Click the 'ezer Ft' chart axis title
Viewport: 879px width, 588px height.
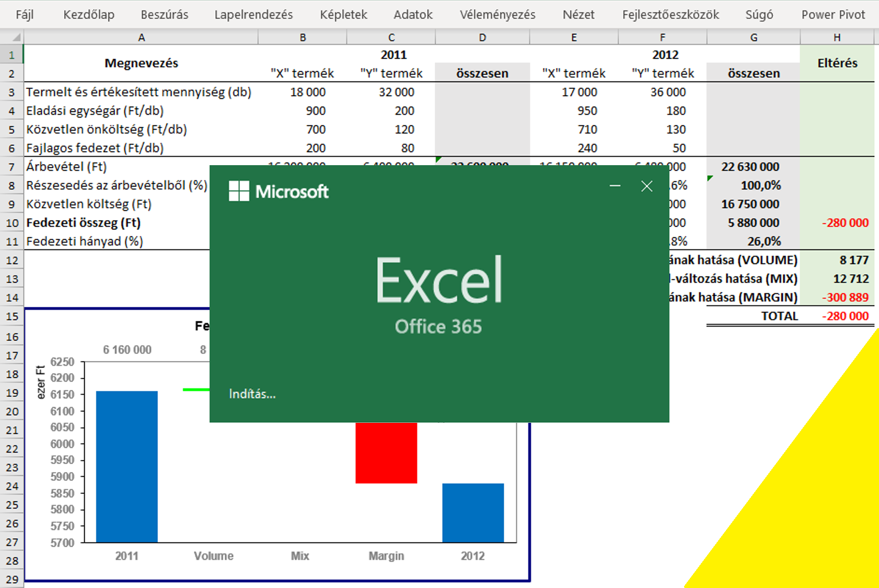coord(41,382)
